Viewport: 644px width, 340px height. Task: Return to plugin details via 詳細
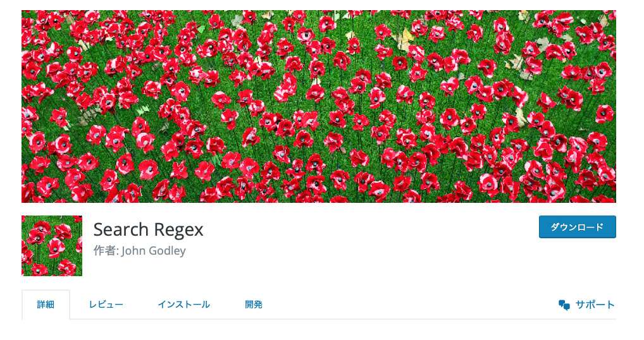coord(46,305)
